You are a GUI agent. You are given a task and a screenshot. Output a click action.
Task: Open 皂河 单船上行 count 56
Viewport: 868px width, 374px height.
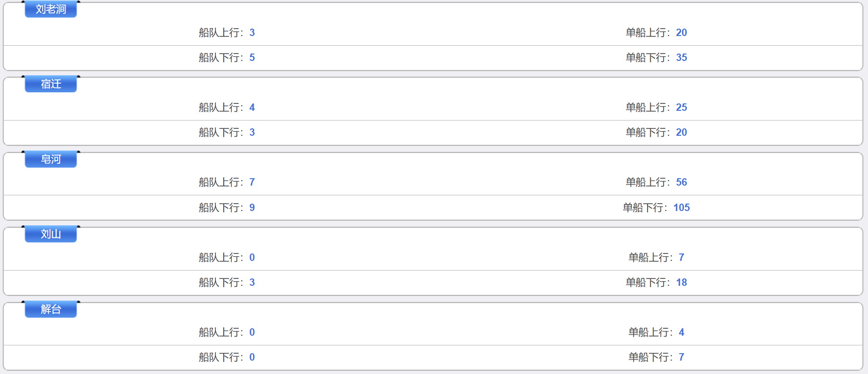[x=681, y=182]
